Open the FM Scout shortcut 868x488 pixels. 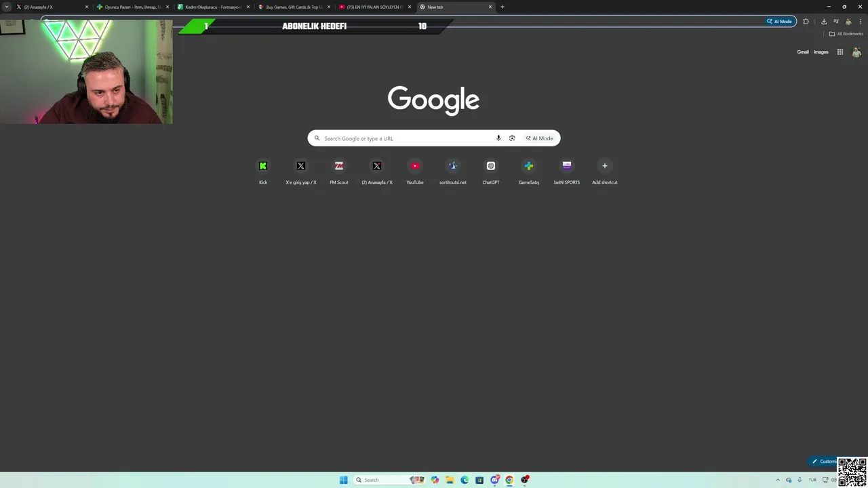[339, 171]
